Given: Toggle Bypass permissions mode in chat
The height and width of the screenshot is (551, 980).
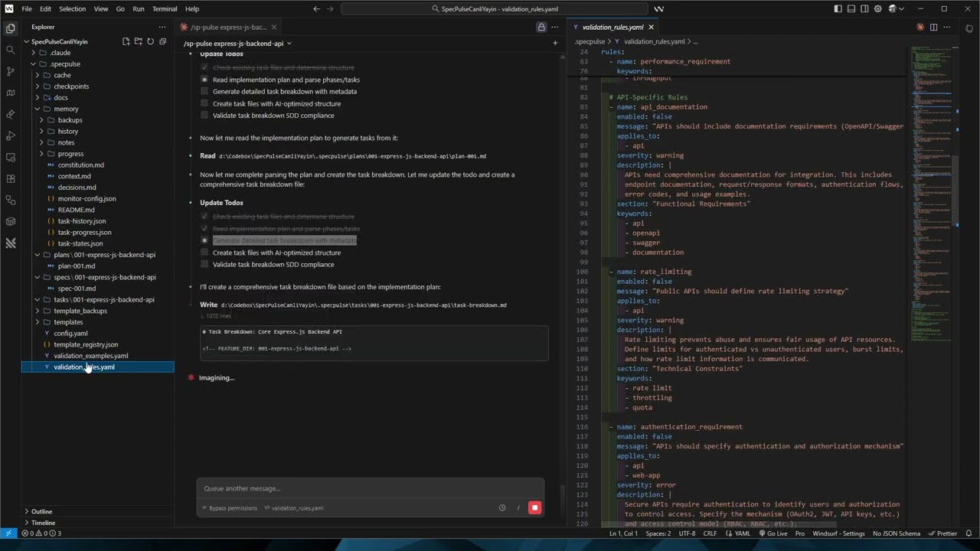Looking at the screenshot, I should (x=230, y=508).
